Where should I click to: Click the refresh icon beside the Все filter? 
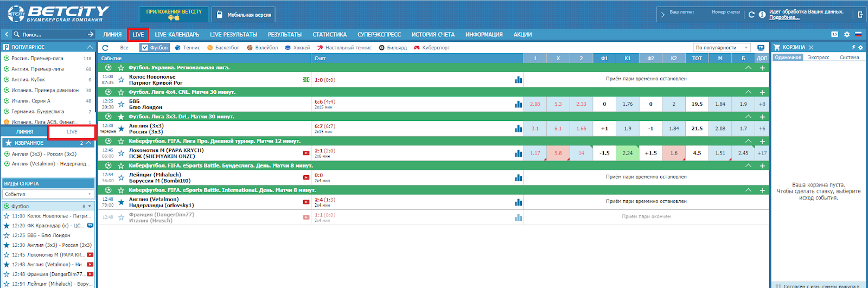point(105,48)
